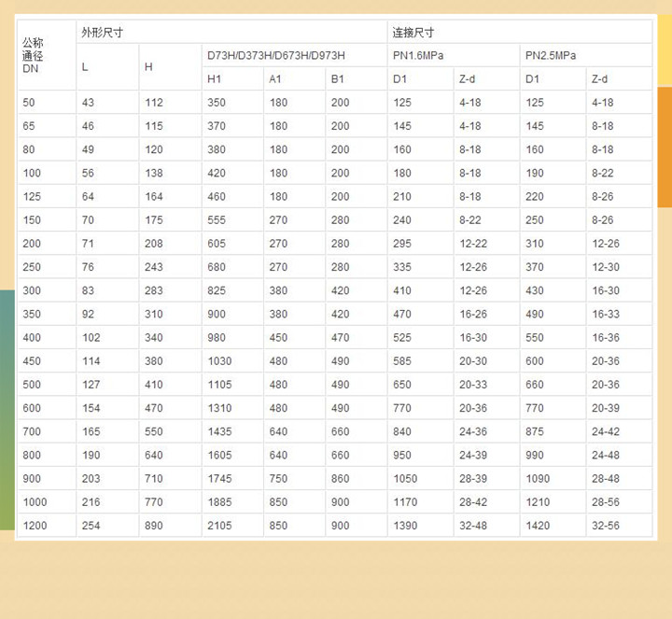Image resolution: width=672 pixels, height=619 pixels.
Task: Click L value 254 in row 1200
Action: point(91,526)
